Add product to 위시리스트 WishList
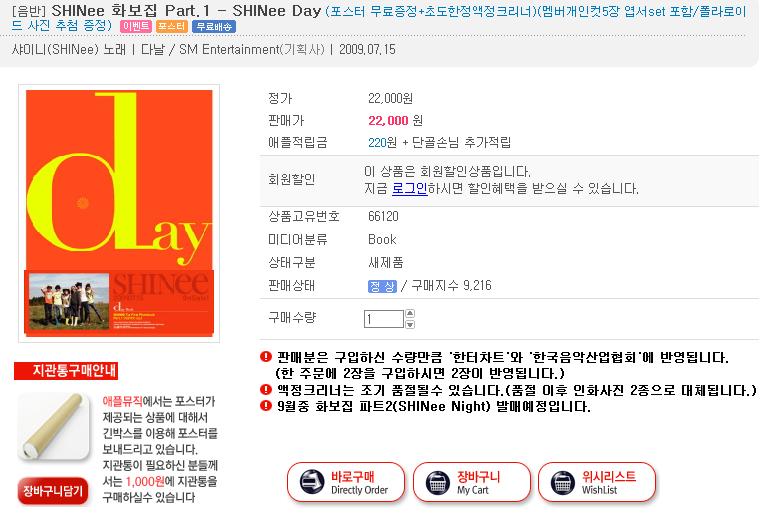 tap(597, 482)
